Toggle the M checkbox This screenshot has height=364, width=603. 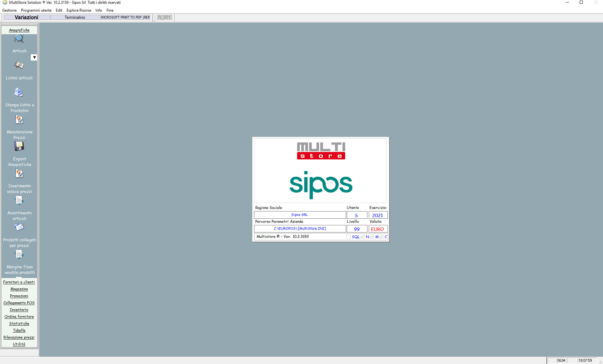pos(372,237)
